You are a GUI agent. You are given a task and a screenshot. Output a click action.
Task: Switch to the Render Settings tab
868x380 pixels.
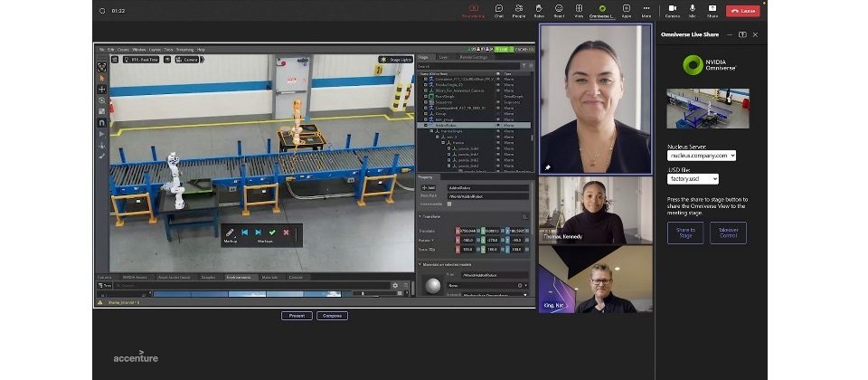tap(474, 57)
